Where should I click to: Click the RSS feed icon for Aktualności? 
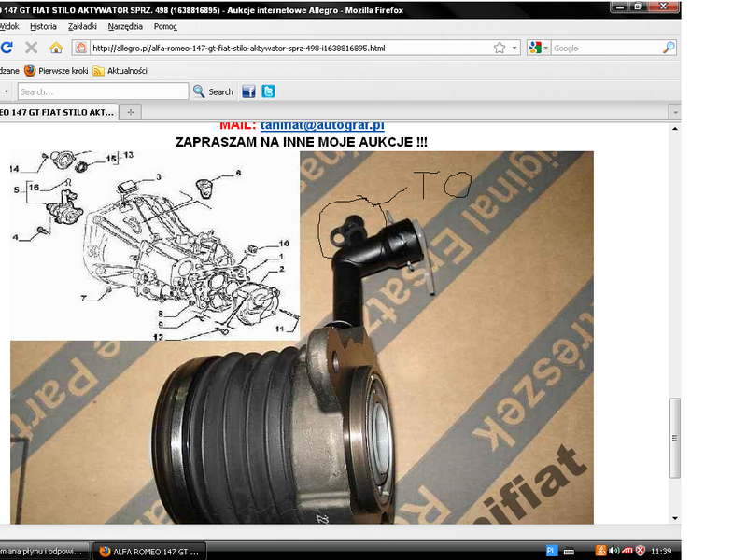click(99, 71)
